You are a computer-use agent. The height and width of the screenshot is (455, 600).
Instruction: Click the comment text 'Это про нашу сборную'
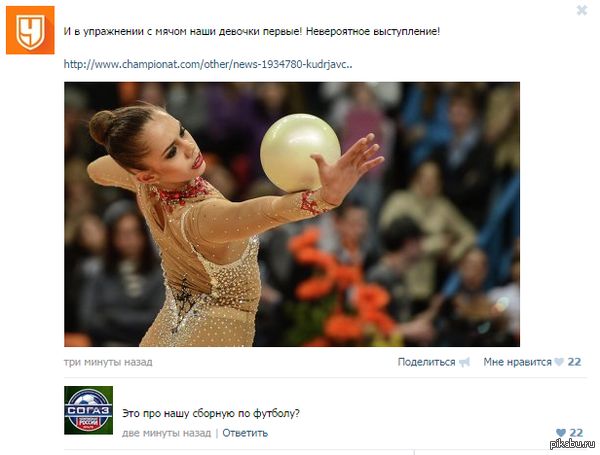point(211,413)
